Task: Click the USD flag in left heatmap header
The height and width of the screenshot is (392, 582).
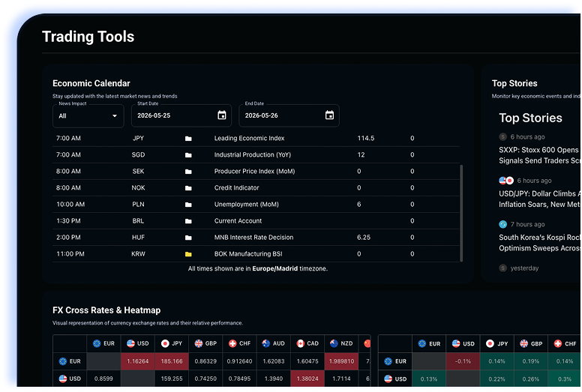Action: point(130,343)
